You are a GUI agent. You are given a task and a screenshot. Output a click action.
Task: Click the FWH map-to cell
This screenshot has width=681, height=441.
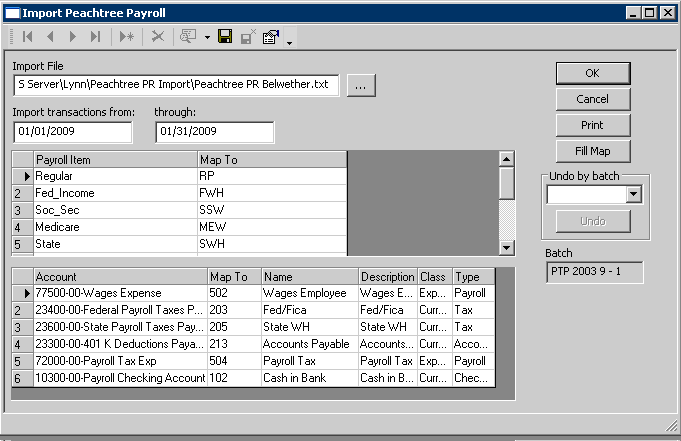[272, 193]
